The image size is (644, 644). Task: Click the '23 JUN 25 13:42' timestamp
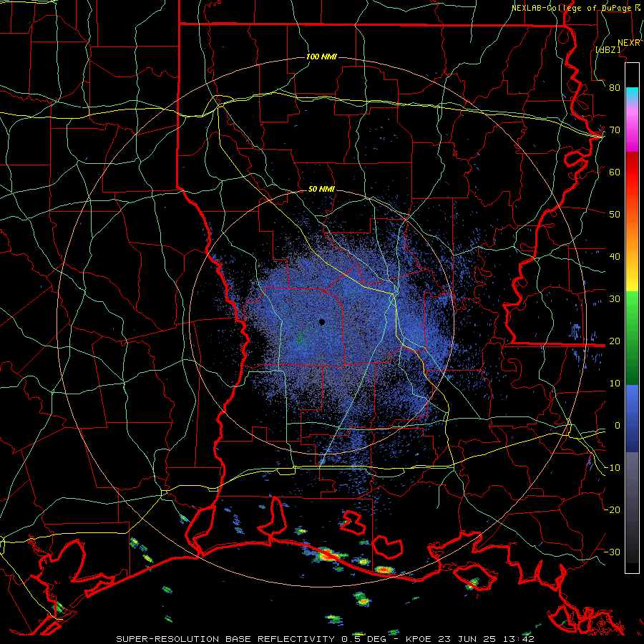[486, 639]
